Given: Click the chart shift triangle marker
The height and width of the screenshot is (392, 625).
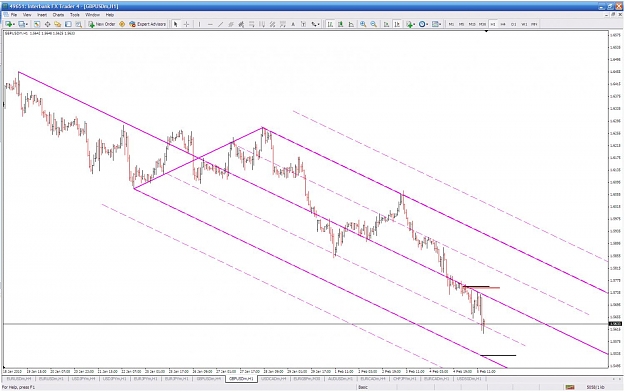Looking at the screenshot, I should point(486,31).
